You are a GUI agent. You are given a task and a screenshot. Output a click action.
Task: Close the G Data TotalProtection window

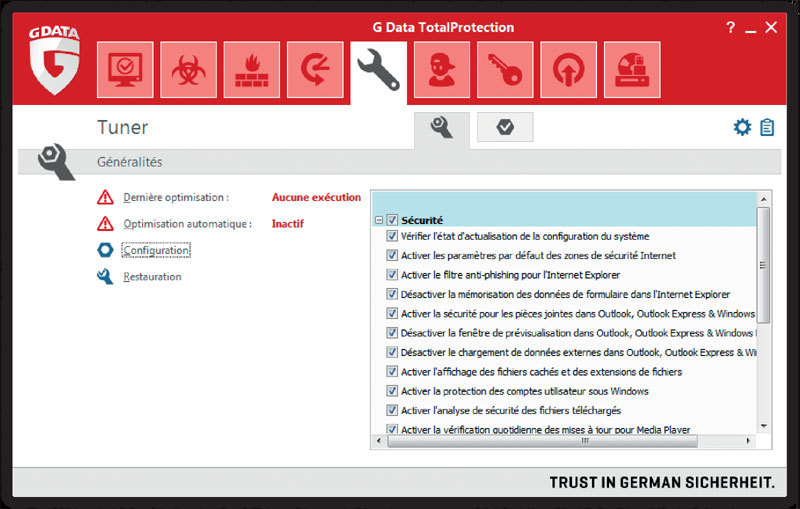pos(771,27)
